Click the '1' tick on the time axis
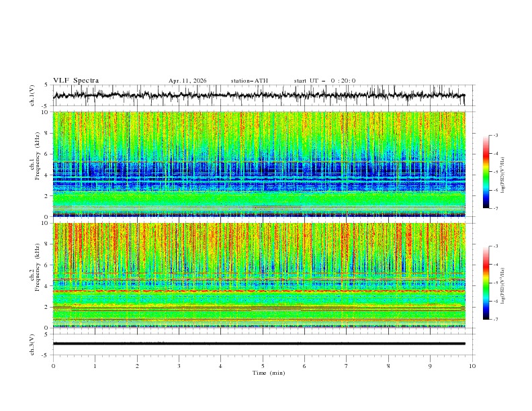This screenshot has width=532, height=411. pos(95,366)
